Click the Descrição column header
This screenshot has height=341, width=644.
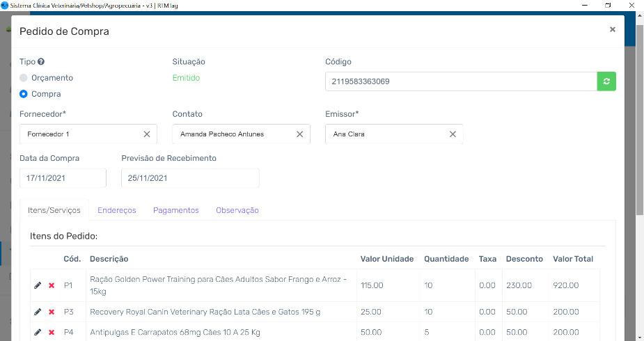click(x=109, y=259)
